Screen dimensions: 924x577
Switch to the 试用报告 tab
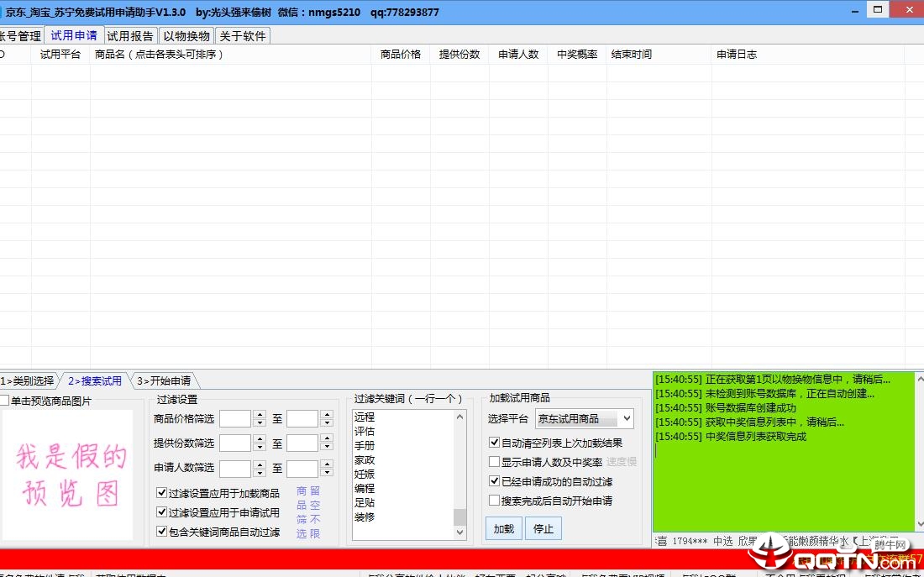pos(130,36)
